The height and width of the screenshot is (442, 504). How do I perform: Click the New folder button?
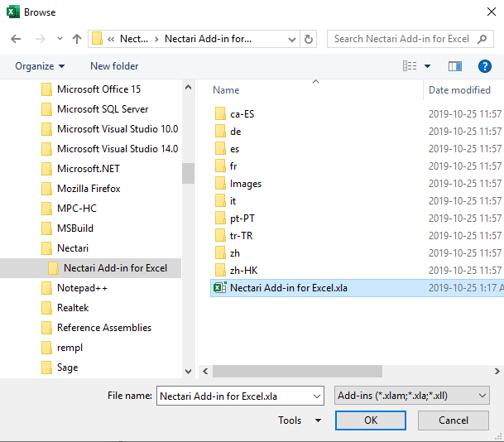tap(114, 66)
